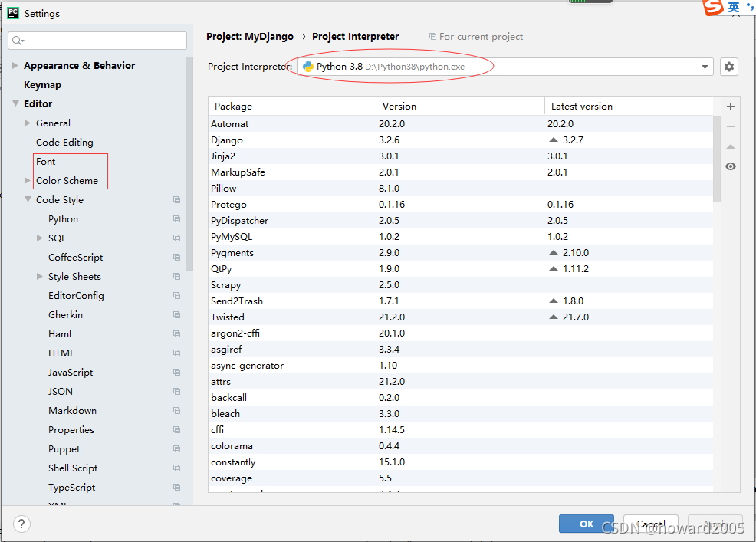Viewport: 756px width, 542px height.
Task: Click the project-level icon beside Gherkin
Action: pyautogui.click(x=177, y=315)
